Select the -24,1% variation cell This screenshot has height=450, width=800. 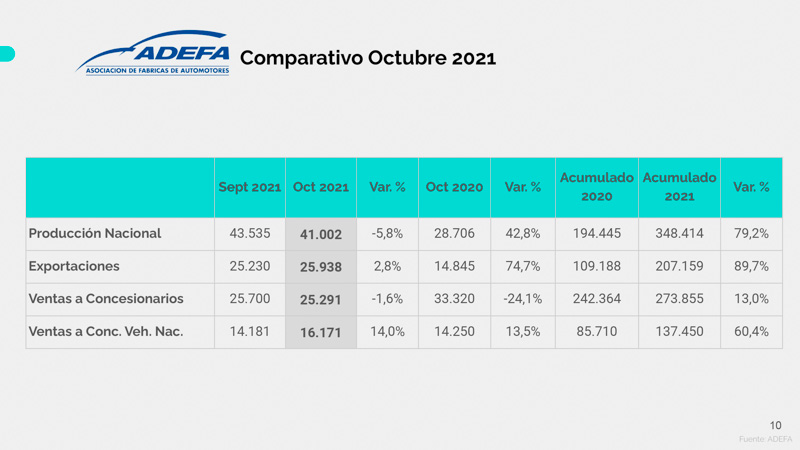pyautogui.click(x=522, y=298)
